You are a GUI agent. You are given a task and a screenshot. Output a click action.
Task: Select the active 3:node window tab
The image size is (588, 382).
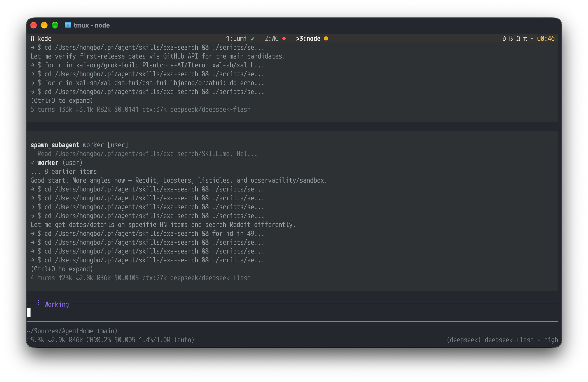(308, 38)
